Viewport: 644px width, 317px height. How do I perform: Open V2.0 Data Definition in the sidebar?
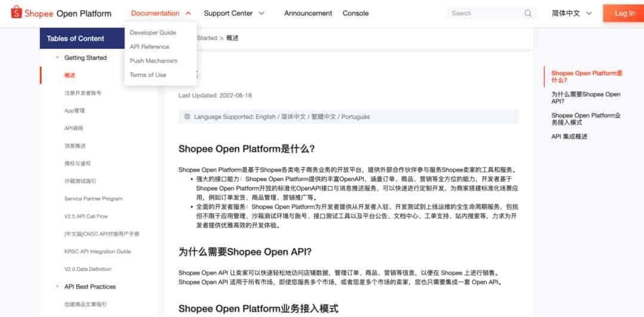point(88,269)
